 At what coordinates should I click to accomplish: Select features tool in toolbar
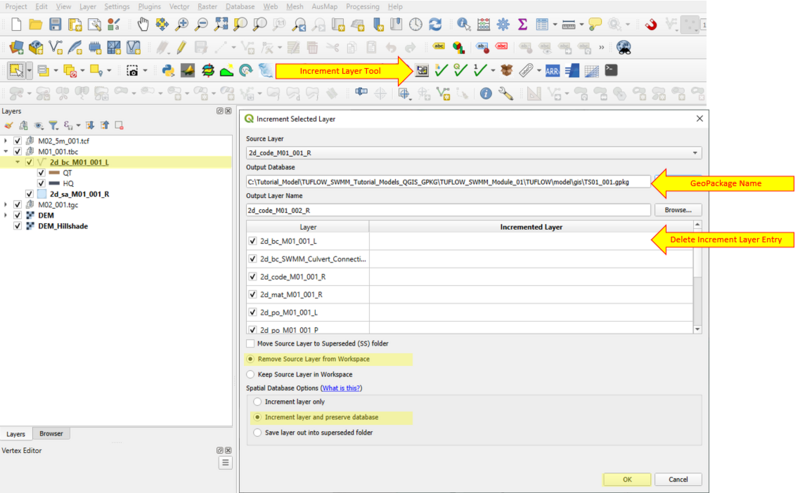tap(16, 70)
